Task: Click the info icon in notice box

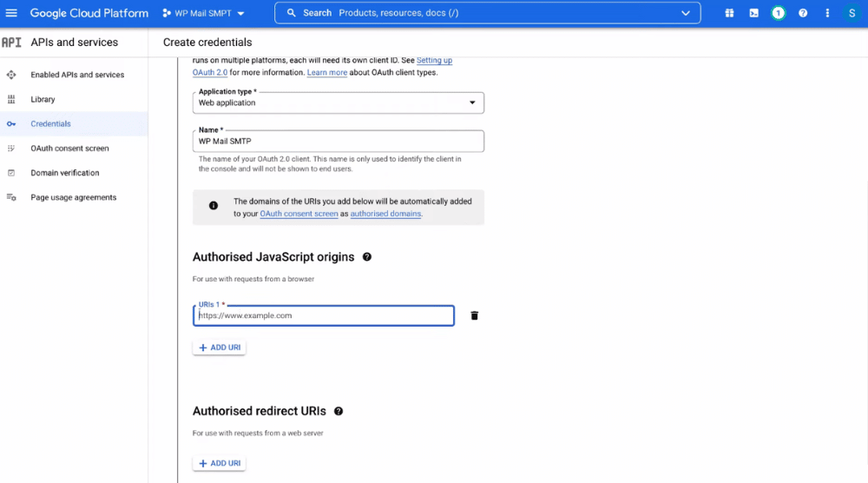Action: point(214,206)
